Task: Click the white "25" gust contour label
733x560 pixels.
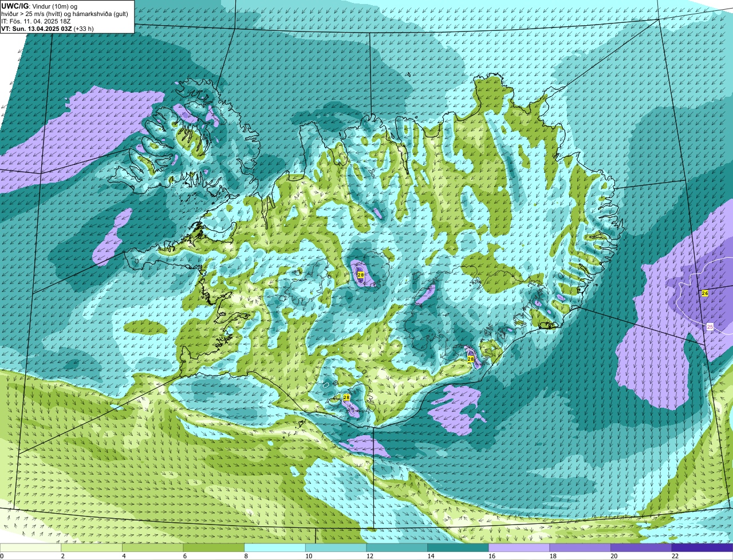Action: point(710,326)
